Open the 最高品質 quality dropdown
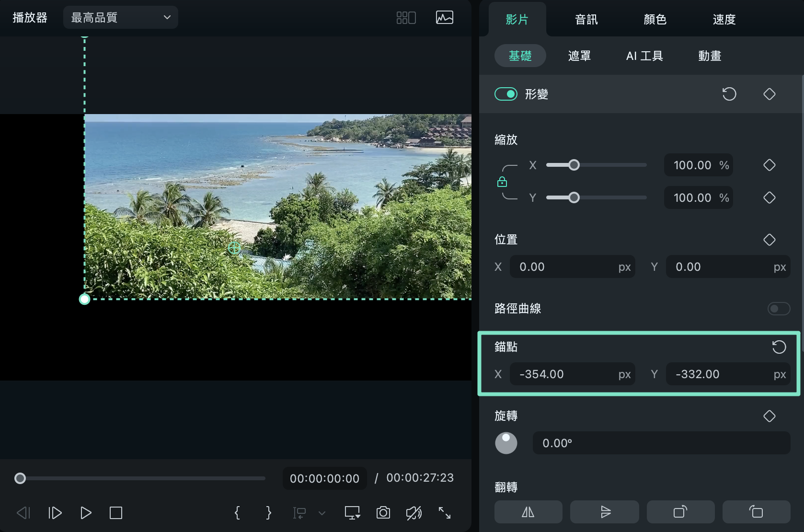Viewport: 804px width, 532px height. coord(121,18)
